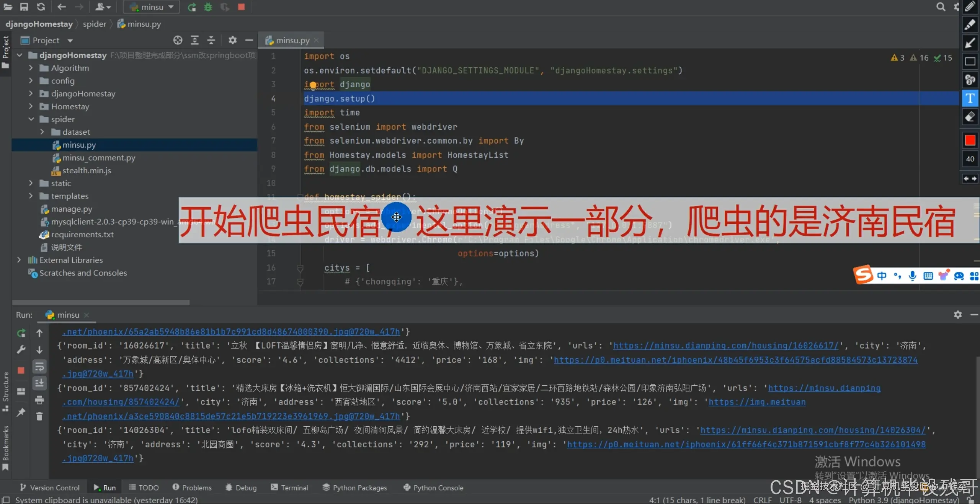Toggle Sogou Chinese input mode
The width and height of the screenshot is (980, 504).
pyautogui.click(x=882, y=276)
